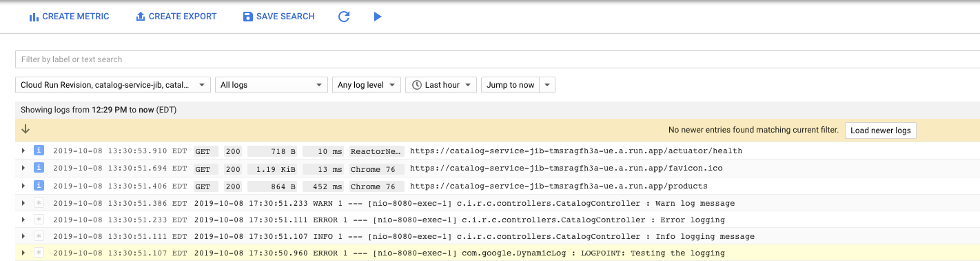Start streaming logs with play icon
980x261 pixels.
(377, 17)
